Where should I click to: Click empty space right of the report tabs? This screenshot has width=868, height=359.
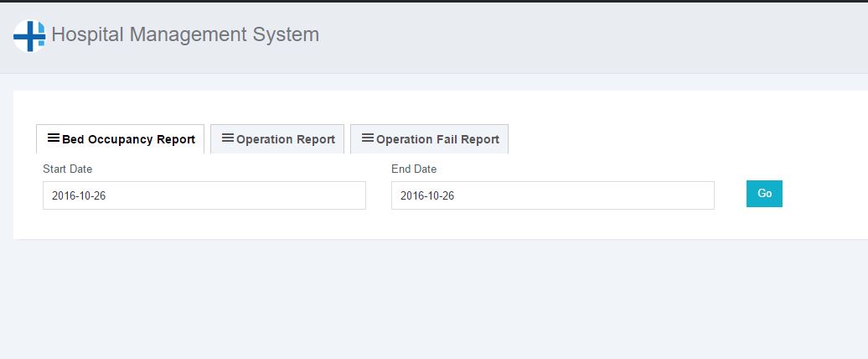[x=670, y=138]
